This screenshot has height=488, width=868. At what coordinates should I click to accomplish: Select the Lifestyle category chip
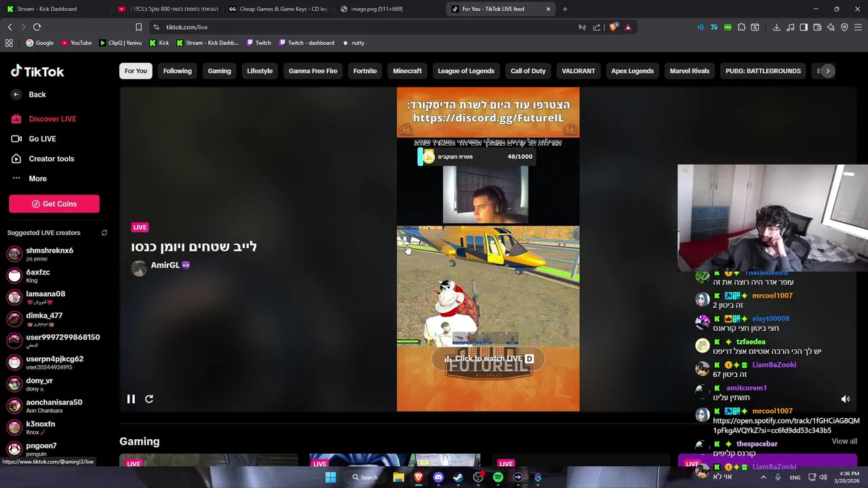coord(260,70)
